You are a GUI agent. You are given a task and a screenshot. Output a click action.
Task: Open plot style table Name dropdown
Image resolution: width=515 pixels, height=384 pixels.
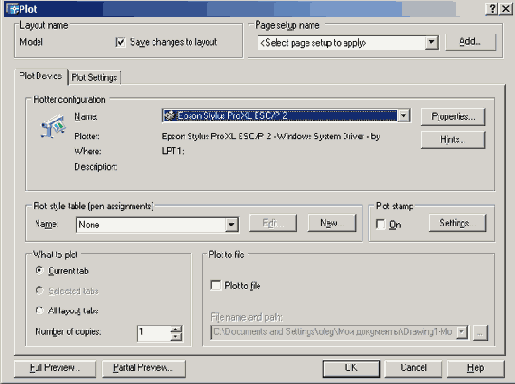(x=231, y=224)
